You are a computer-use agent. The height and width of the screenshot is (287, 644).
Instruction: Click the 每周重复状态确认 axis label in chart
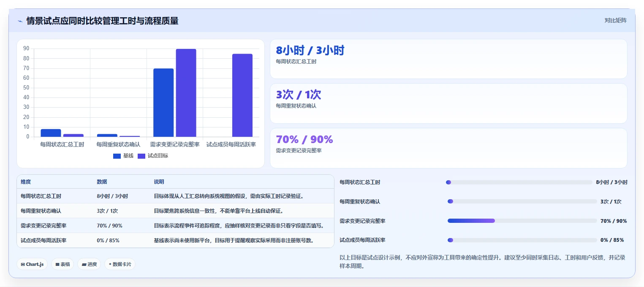pos(118,144)
